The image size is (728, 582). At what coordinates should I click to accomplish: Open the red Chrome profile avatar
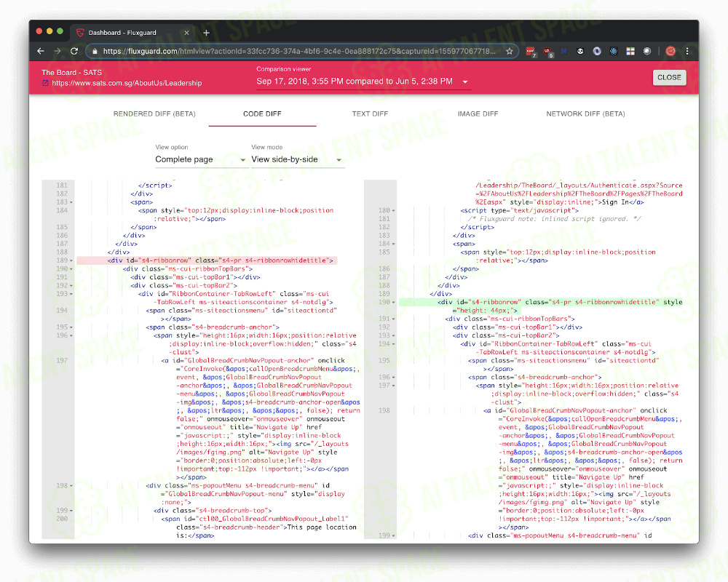pyautogui.click(x=670, y=52)
